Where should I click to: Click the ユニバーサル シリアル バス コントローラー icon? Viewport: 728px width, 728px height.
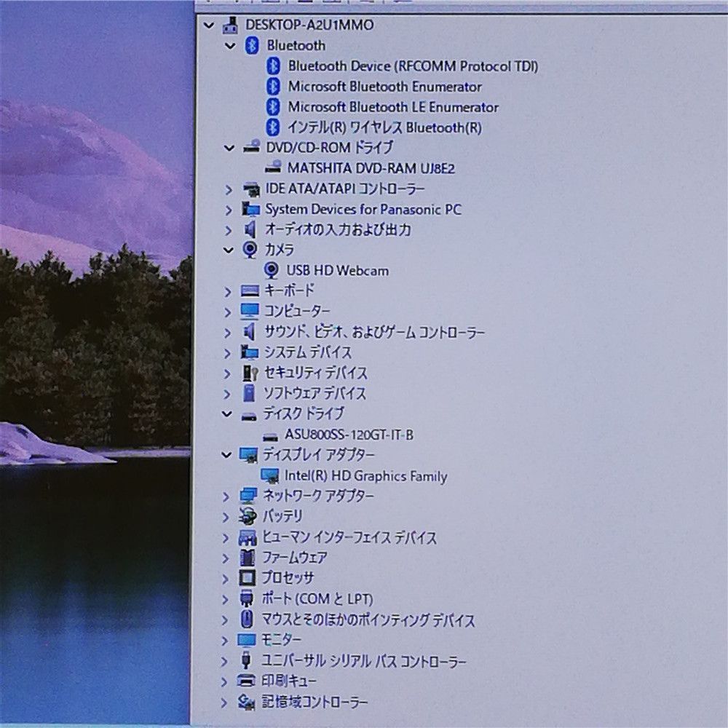(x=247, y=661)
